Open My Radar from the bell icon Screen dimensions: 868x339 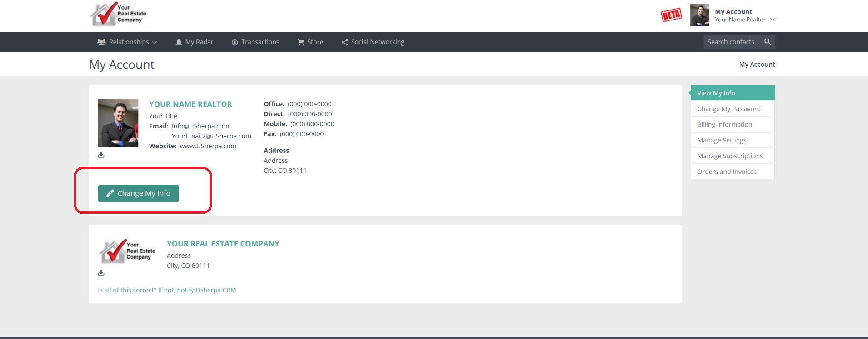tap(179, 42)
